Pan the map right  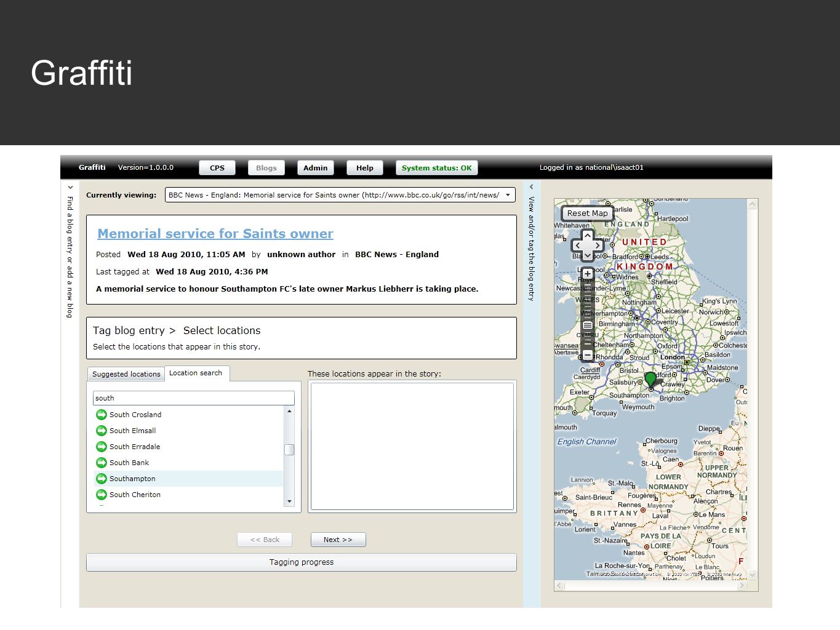(x=598, y=245)
